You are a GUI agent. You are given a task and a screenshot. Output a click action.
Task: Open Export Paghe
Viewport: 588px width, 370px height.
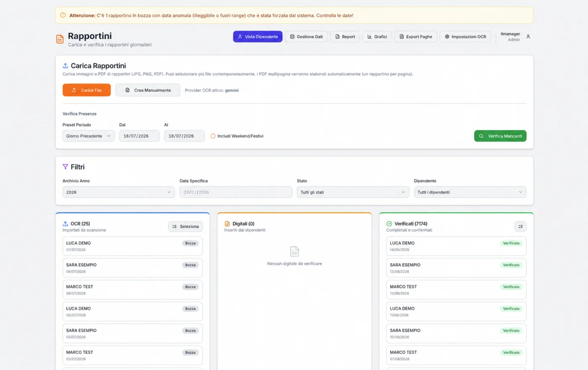click(416, 37)
